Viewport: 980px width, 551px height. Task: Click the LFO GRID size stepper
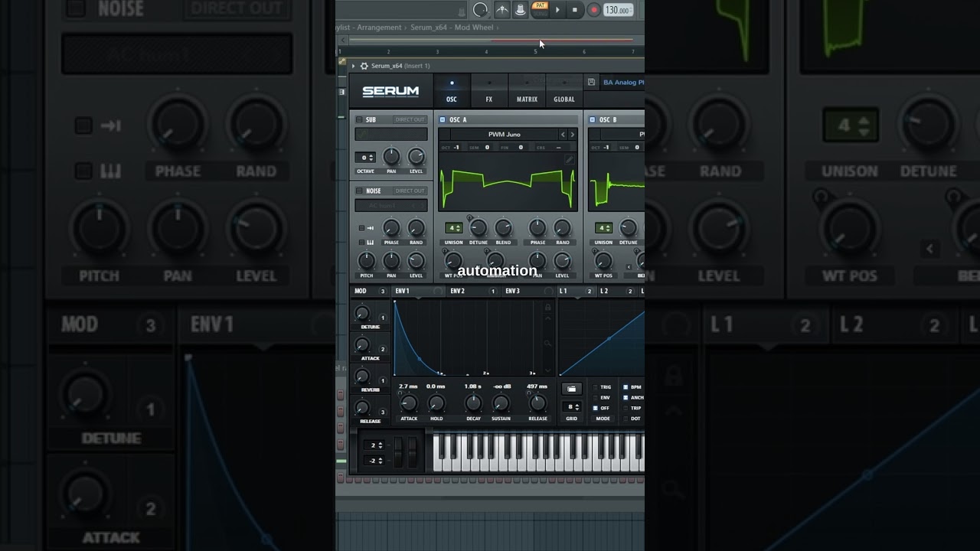pos(571,407)
